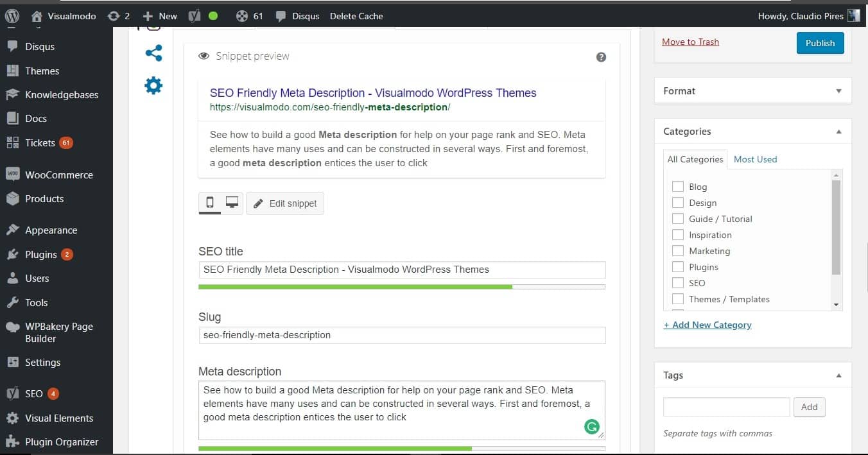This screenshot has height=455, width=868.
Task: Check the Blog category
Action: tap(678, 187)
